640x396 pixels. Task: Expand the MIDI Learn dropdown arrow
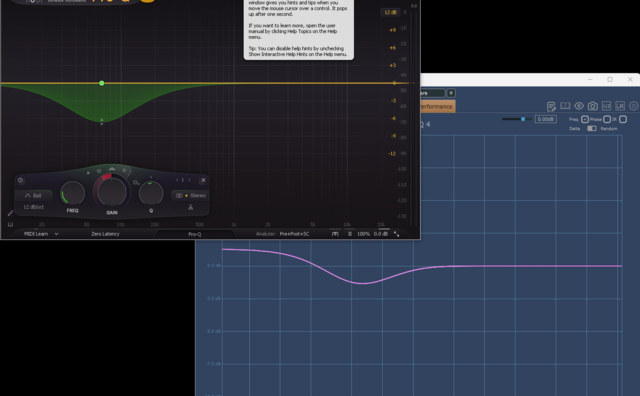pyautogui.click(x=56, y=234)
